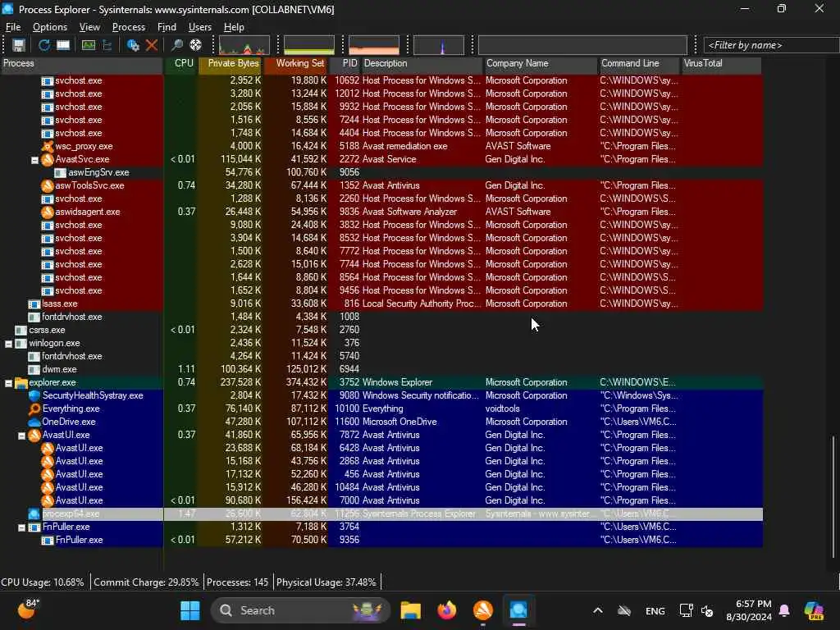Click the Filter by name input field

tap(771, 45)
